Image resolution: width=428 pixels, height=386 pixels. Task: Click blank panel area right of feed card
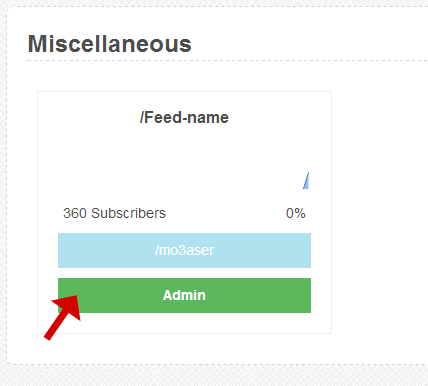coord(378,212)
